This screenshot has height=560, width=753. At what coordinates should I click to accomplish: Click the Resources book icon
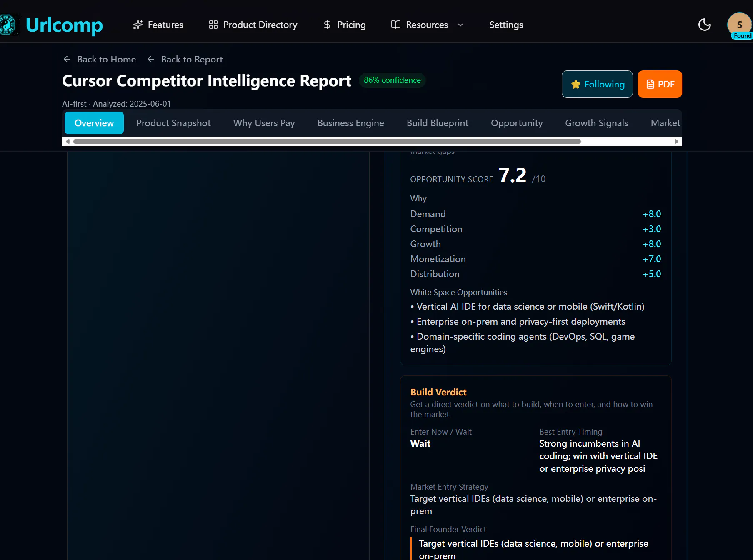pyautogui.click(x=396, y=25)
